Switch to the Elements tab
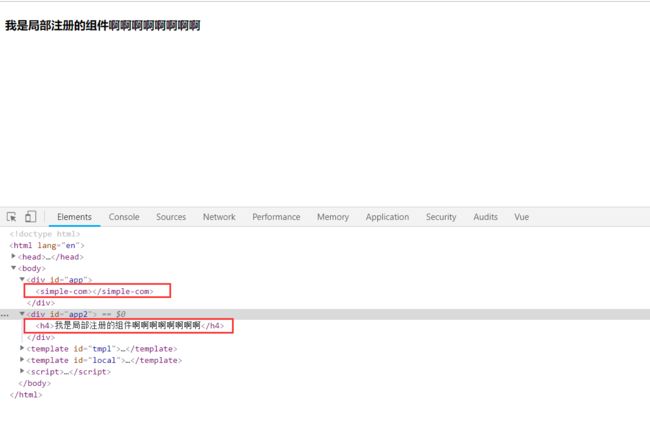The image size is (650, 445). pos(75,217)
